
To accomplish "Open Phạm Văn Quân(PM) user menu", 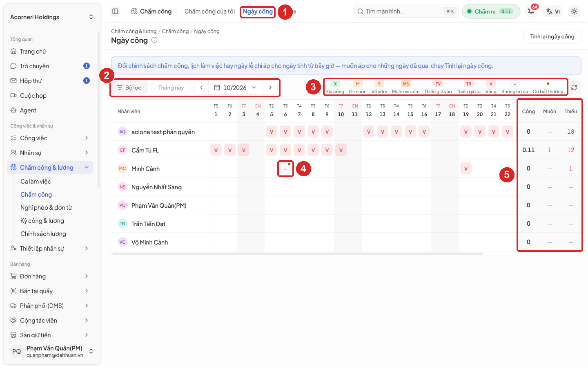I will pos(52,352).
